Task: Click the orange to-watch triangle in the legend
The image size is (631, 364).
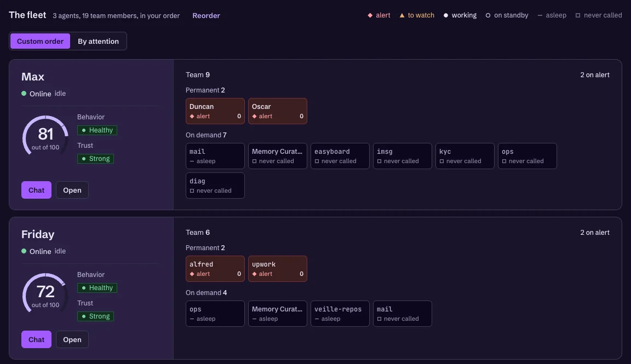Action: point(401,15)
